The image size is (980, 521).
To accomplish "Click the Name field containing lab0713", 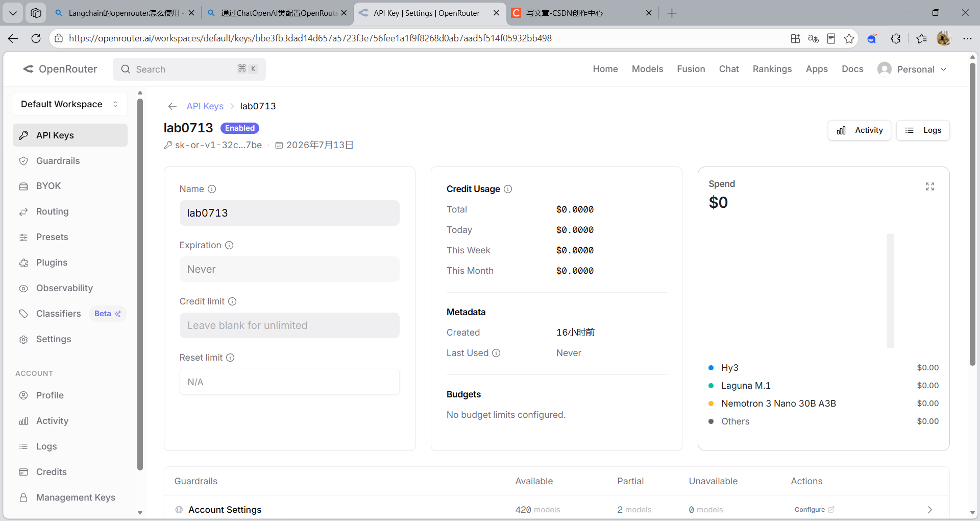I will point(289,213).
